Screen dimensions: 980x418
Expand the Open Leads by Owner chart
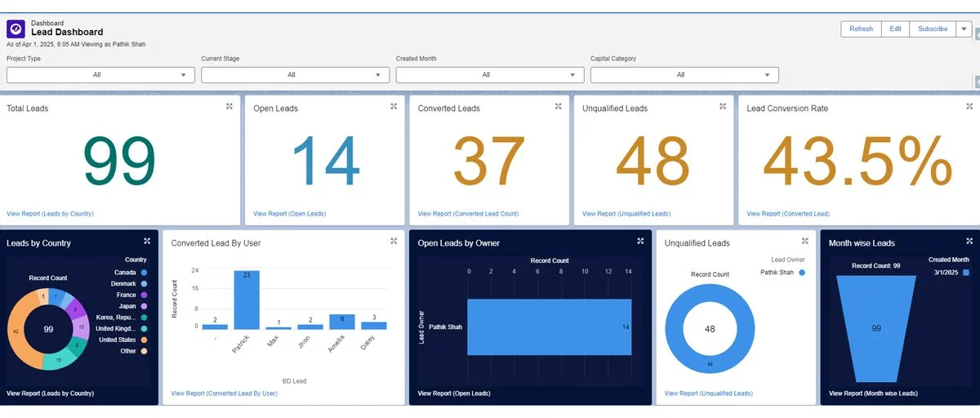[x=641, y=241]
